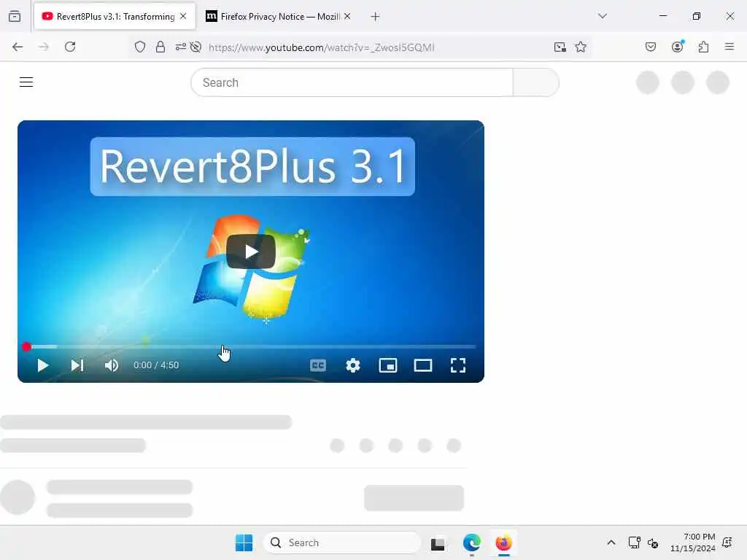Click the 0:00 / 4:50 time display
747x560 pixels.
(x=156, y=365)
